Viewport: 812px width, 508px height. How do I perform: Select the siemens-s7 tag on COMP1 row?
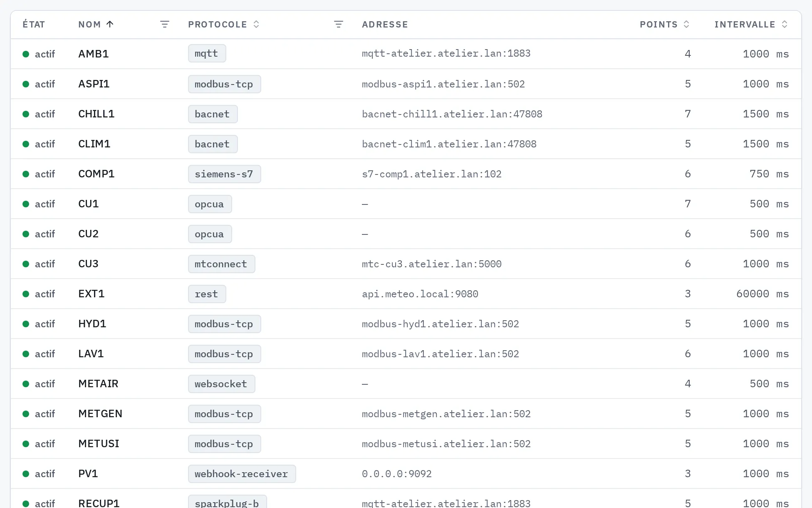224,174
